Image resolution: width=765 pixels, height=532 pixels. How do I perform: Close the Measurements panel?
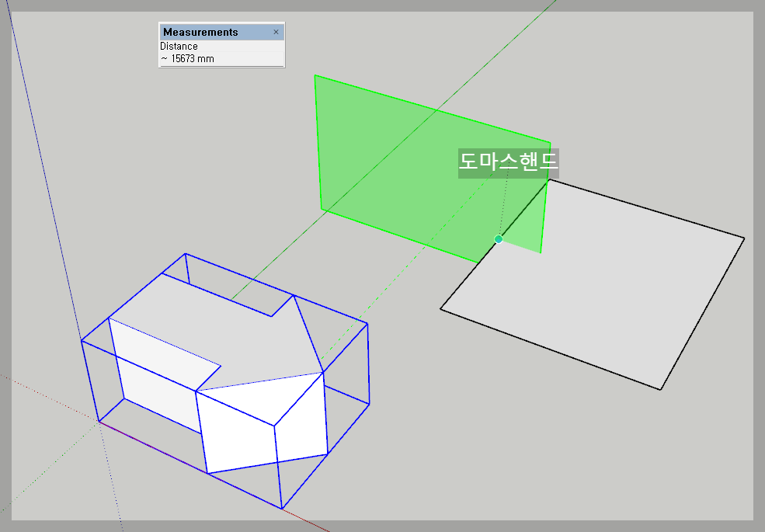(x=276, y=32)
